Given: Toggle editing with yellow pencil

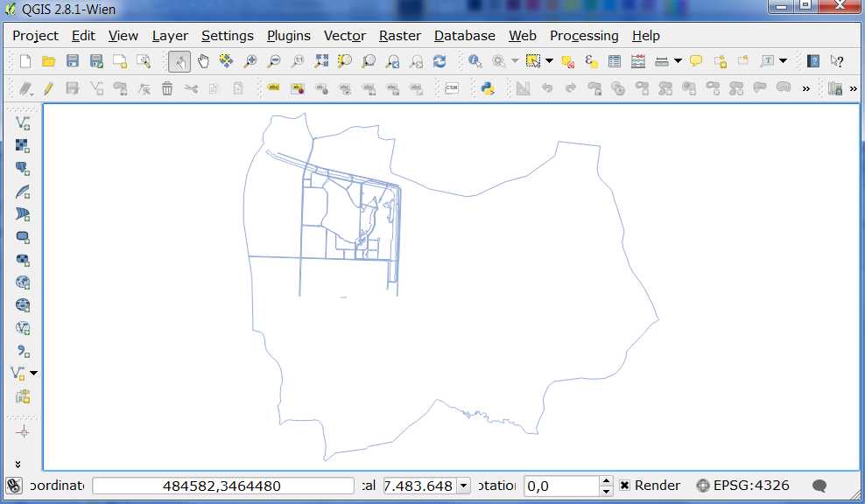Looking at the screenshot, I should pos(48,88).
